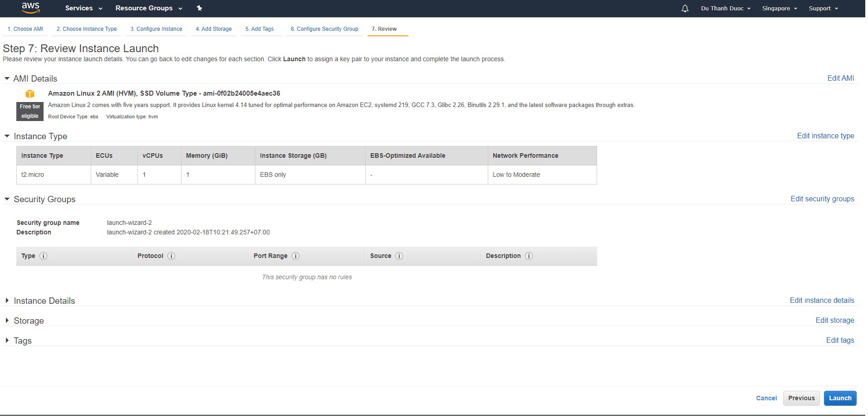Click the 'This security group has no rules' message

[x=307, y=277]
